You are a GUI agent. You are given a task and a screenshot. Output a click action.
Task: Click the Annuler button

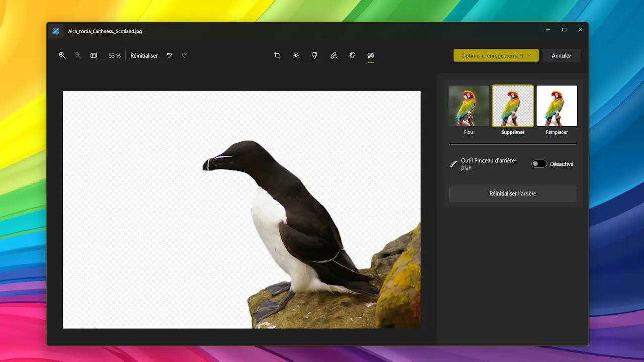(x=561, y=55)
